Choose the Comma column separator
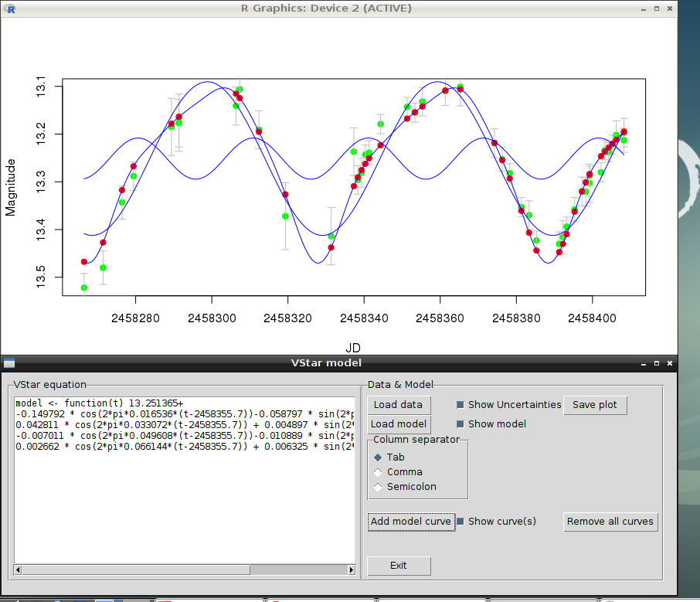Screen dimensions: 700x602 point(378,472)
